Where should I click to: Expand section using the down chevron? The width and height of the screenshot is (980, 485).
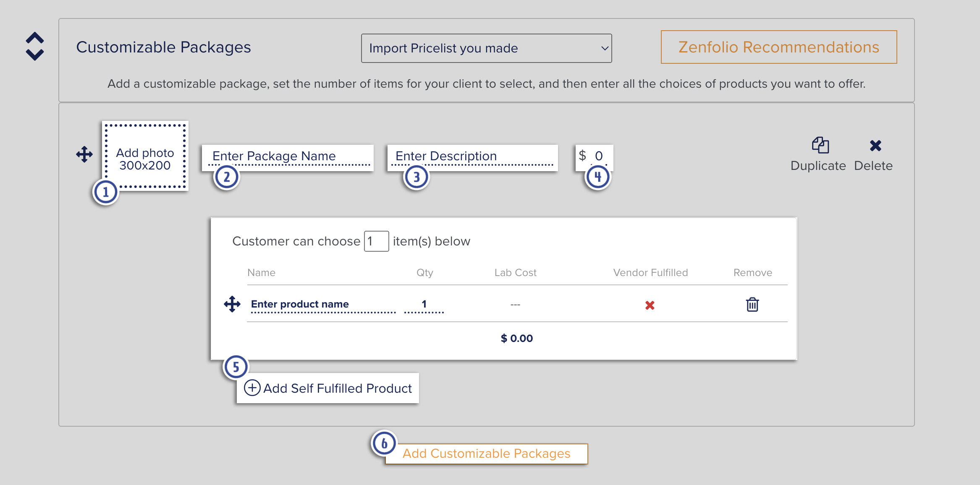(35, 55)
